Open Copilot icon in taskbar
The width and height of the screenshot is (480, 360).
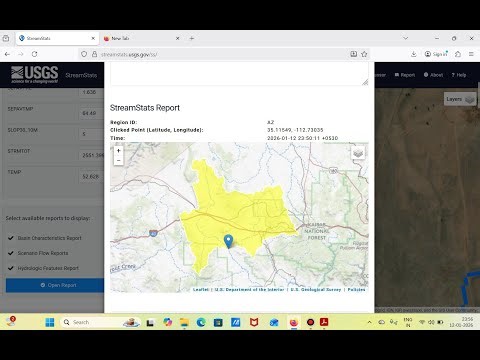coord(168,322)
